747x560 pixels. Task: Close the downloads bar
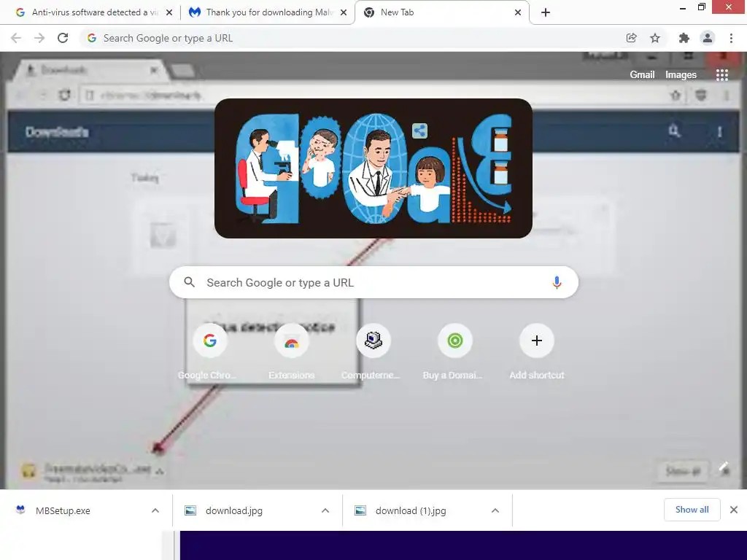click(734, 510)
